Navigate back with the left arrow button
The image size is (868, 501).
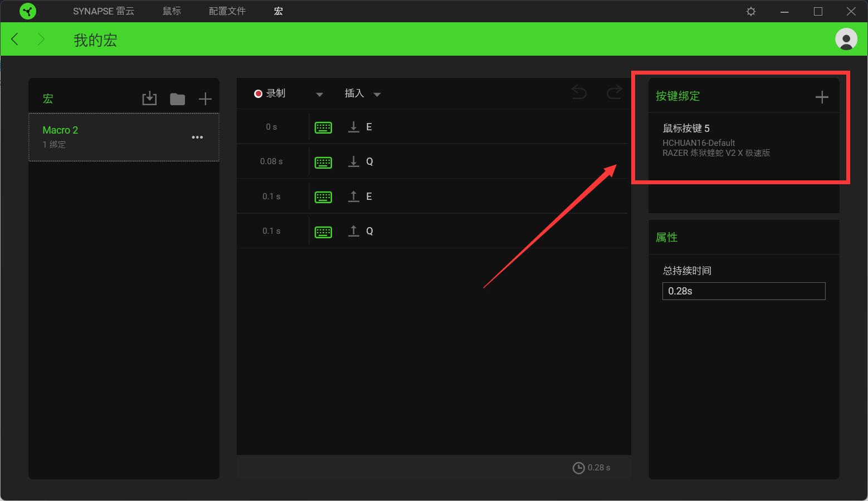[14, 39]
